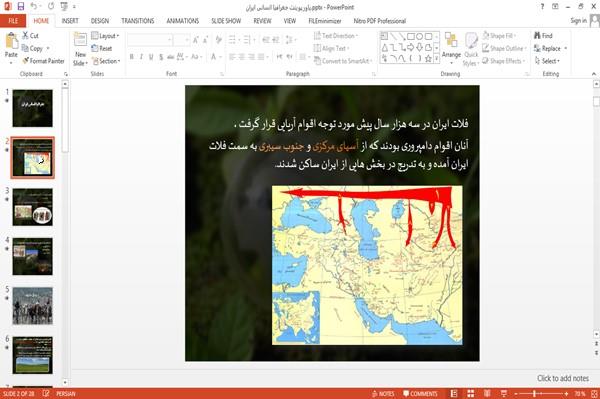Switch to Reading View from status bar
The width and height of the screenshot is (600, 399).
point(487,393)
